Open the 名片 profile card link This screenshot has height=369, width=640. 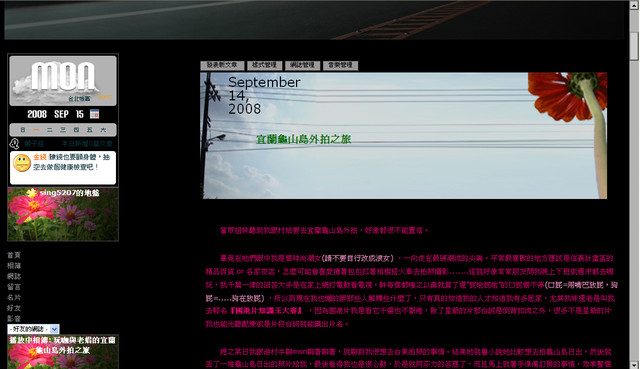click(x=13, y=298)
